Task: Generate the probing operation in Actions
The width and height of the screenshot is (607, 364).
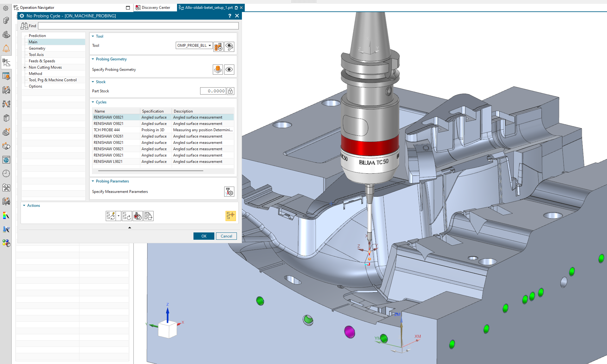Action: click(x=111, y=216)
